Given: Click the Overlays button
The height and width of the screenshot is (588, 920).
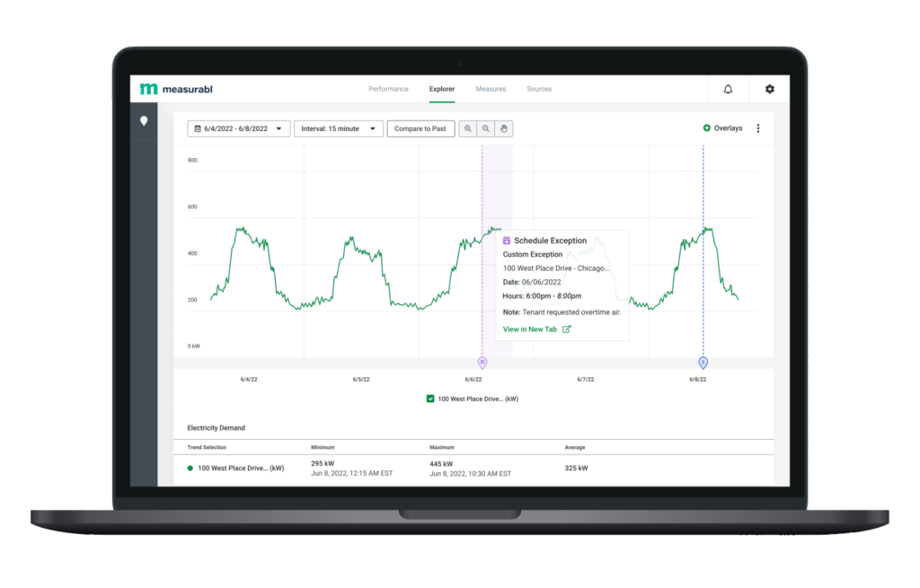Looking at the screenshot, I should coord(723,127).
